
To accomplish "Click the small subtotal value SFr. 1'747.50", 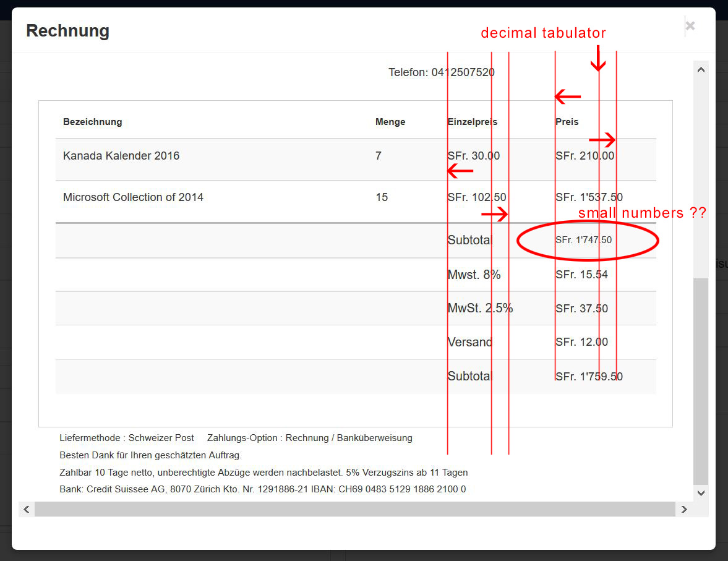I will pos(584,240).
